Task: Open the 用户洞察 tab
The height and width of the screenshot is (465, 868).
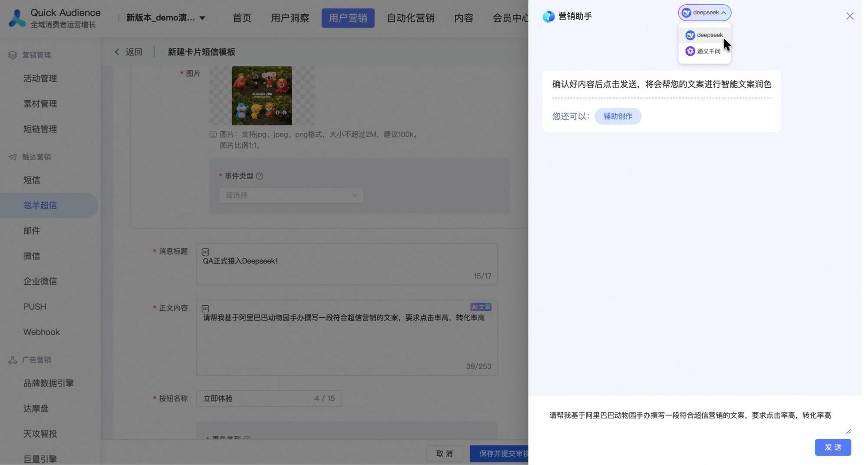Action: pos(290,18)
